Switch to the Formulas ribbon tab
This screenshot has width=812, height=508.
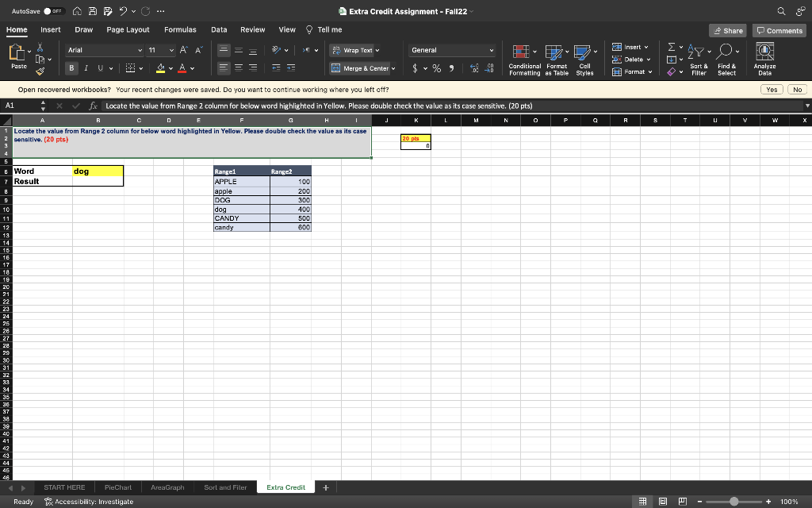tap(180, 29)
